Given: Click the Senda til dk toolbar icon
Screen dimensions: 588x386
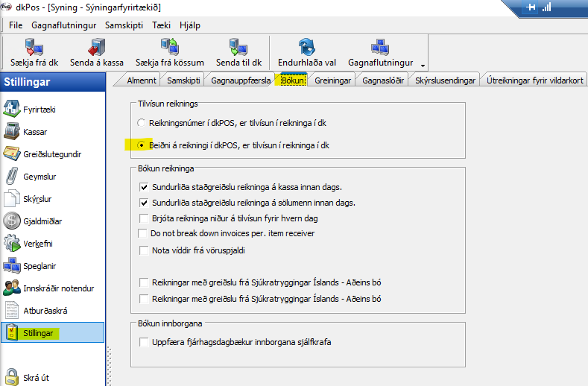Looking at the screenshot, I should tap(237, 48).
